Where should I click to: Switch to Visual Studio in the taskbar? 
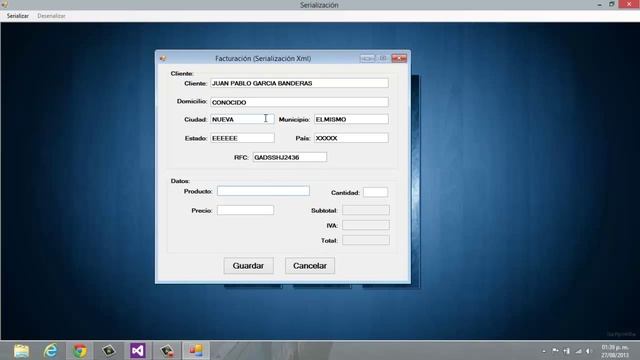click(x=138, y=351)
